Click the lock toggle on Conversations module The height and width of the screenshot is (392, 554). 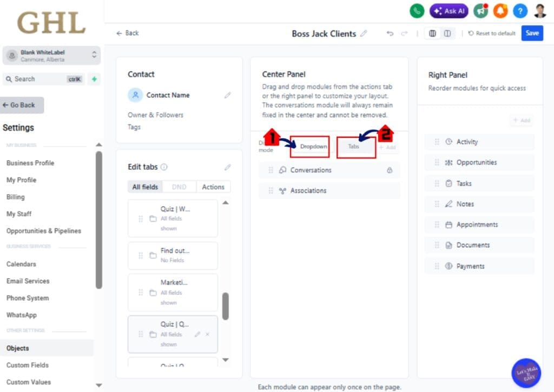389,170
